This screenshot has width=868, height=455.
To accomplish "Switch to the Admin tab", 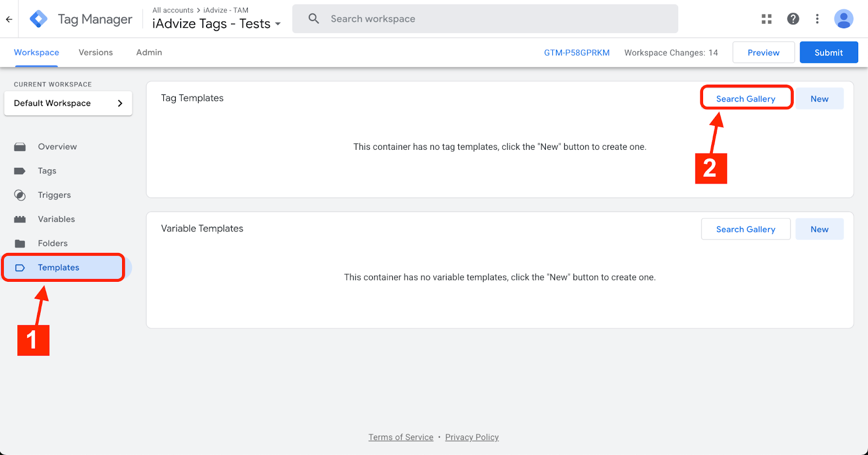I will coord(149,53).
